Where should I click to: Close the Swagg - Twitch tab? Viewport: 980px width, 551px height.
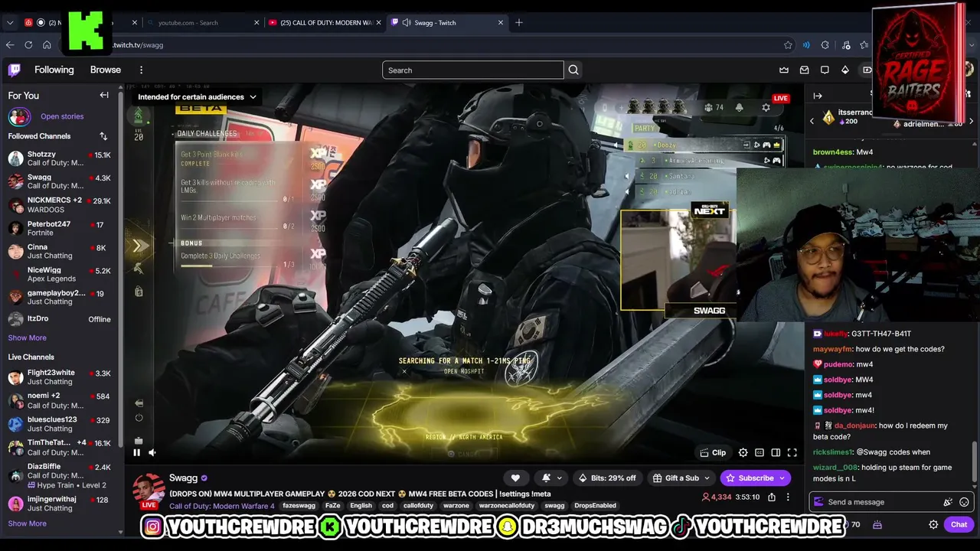click(x=501, y=23)
